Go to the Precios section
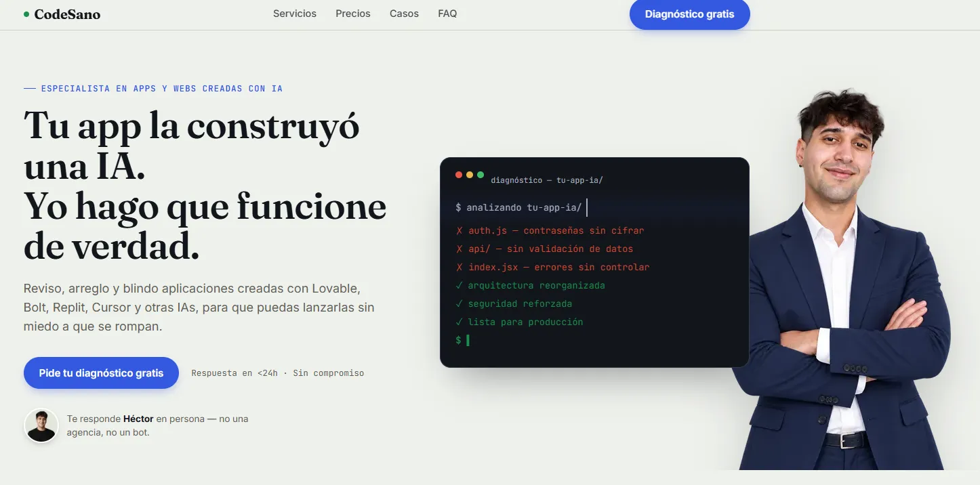This screenshot has height=485, width=980. (x=353, y=14)
